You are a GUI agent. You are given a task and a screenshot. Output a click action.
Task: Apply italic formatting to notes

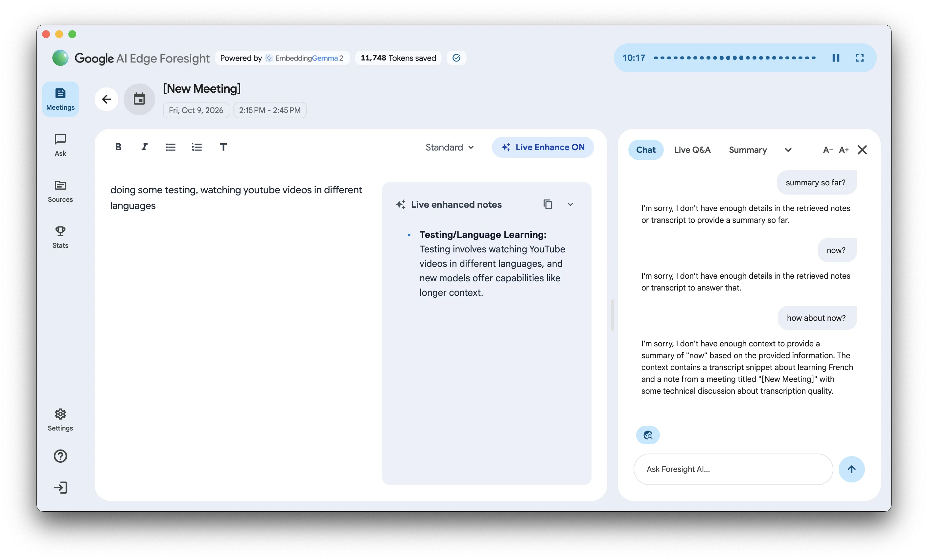coord(144,147)
